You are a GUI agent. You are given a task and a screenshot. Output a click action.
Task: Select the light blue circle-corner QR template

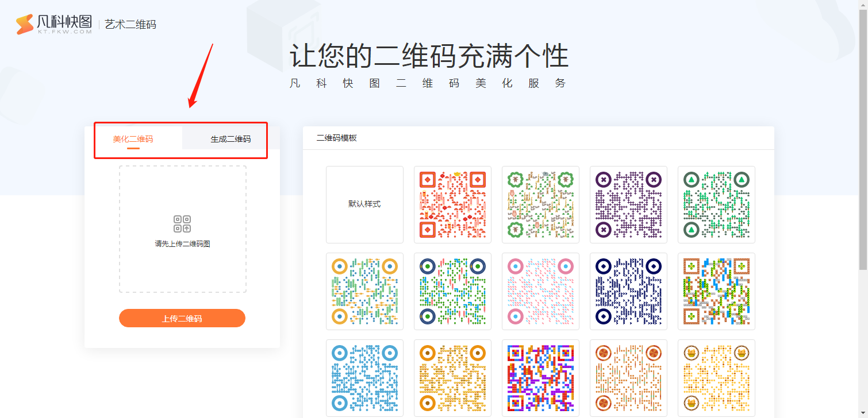(364, 378)
